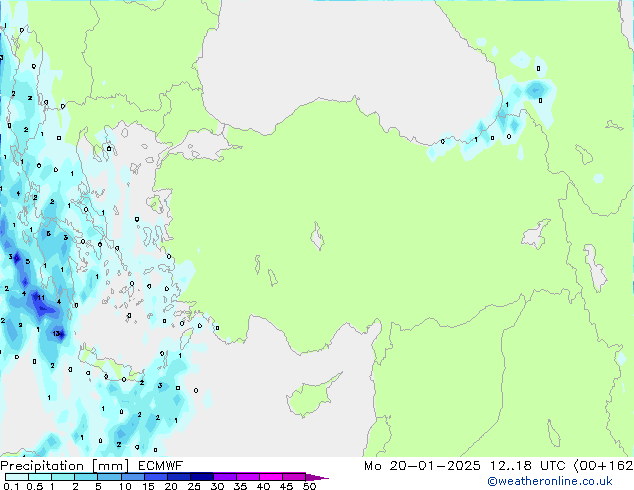This screenshot has height=490, width=634.
Task: Click the 20–25 mm dark blue legend swatch
Action: point(179,477)
